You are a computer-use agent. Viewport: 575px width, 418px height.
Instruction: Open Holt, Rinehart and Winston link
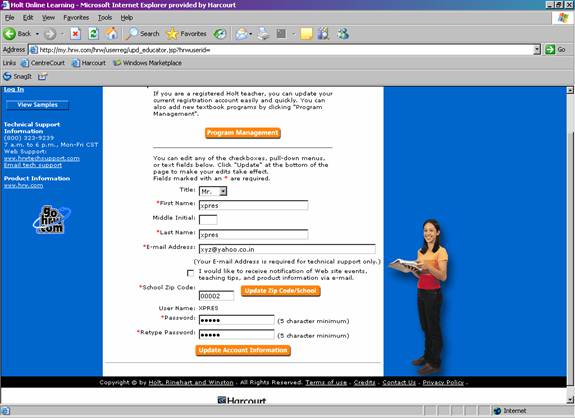pos(191,382)
